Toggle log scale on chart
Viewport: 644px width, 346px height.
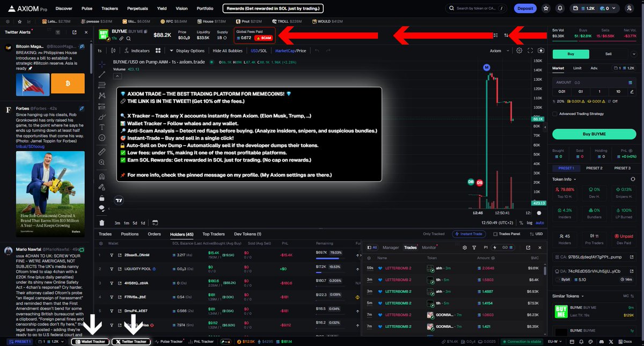(530, 223)
